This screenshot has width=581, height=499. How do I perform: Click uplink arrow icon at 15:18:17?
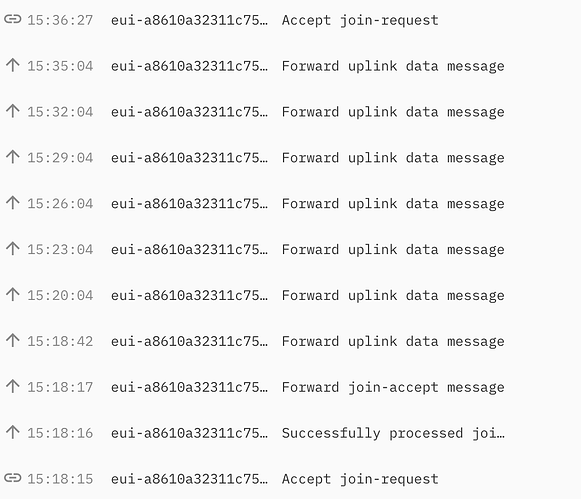pos(13,386)
